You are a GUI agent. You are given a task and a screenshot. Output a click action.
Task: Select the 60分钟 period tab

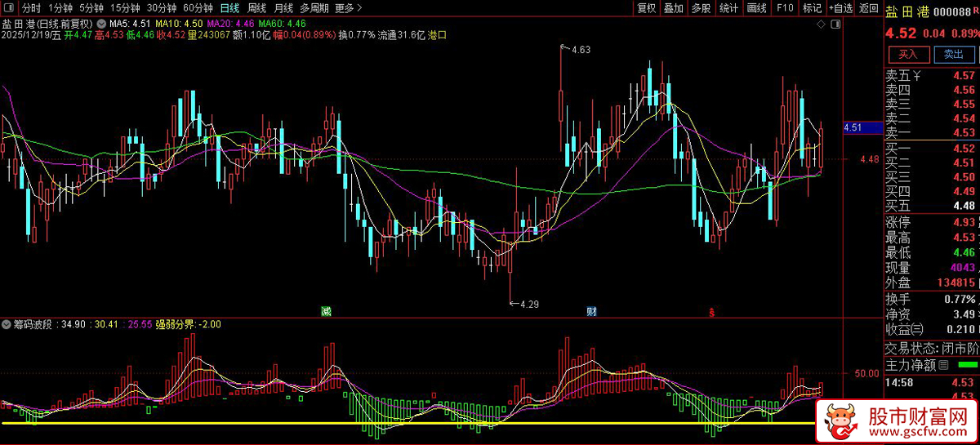pyautogui.click(x=198, y=8)
